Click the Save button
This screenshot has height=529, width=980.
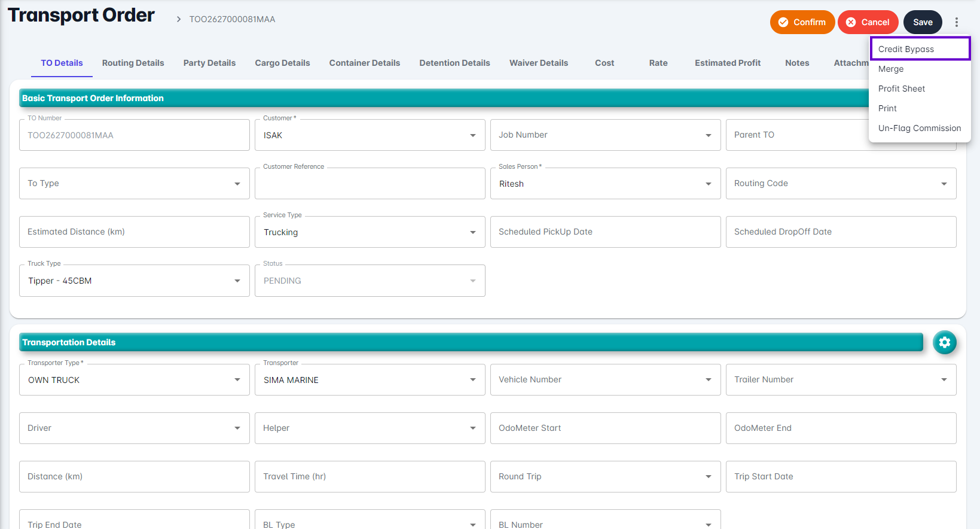coord(922,22)
